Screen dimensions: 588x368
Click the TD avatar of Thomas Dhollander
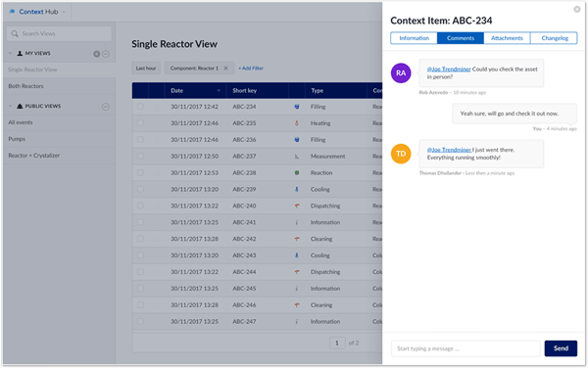(401, 154)
